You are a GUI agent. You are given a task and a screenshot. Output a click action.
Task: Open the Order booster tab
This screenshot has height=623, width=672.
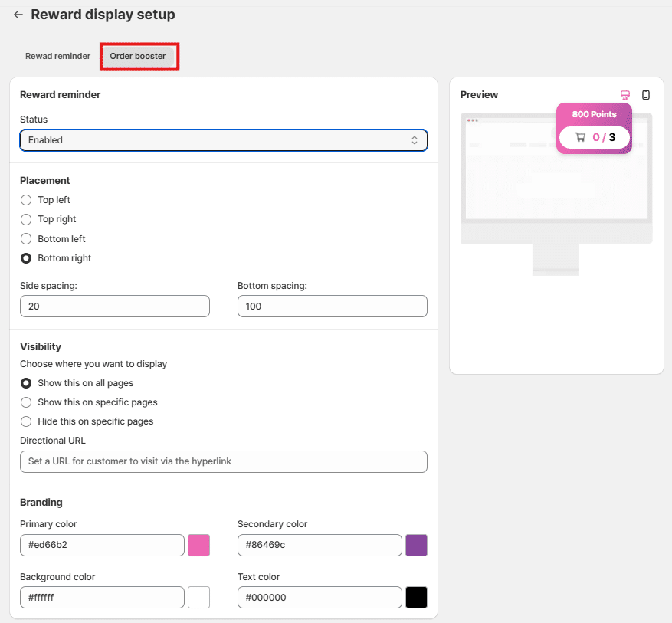click(138, 56)
